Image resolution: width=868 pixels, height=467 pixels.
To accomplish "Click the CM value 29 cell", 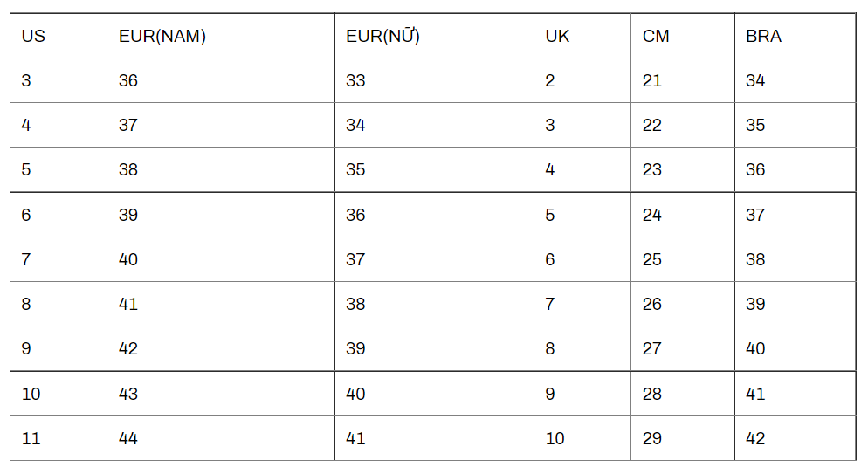I will [x=652, y=438].
